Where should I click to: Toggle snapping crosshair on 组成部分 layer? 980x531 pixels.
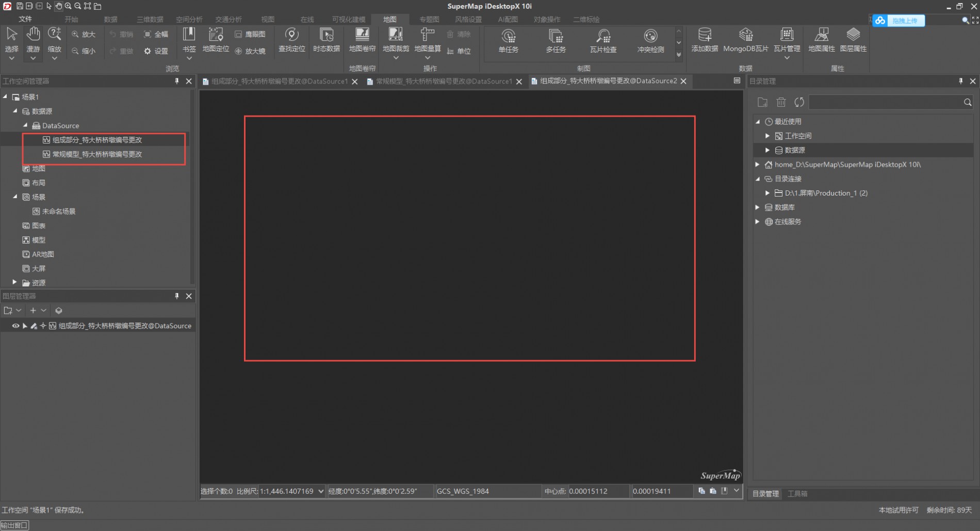pos(43,326)
